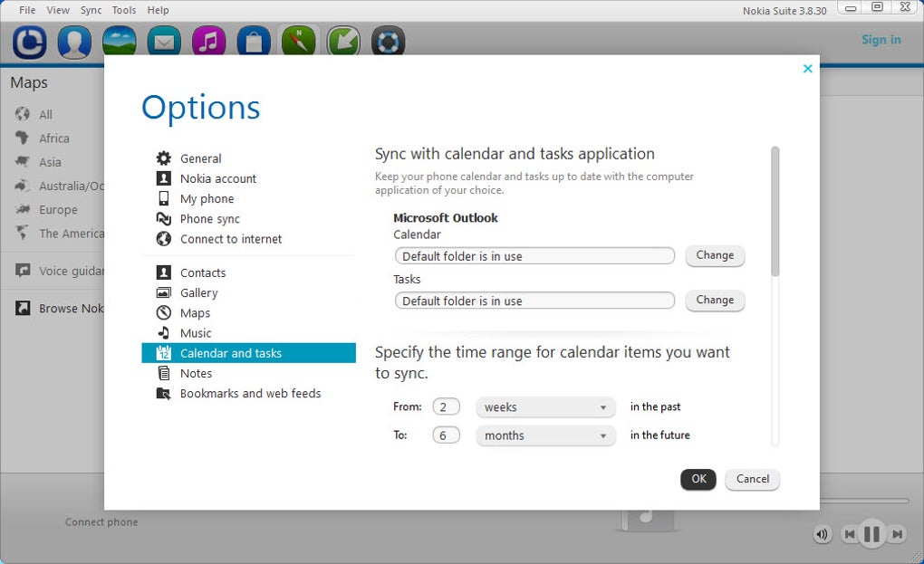Click Change button for Tasks folder
The image size is (924, 564).
coord(715,301)
